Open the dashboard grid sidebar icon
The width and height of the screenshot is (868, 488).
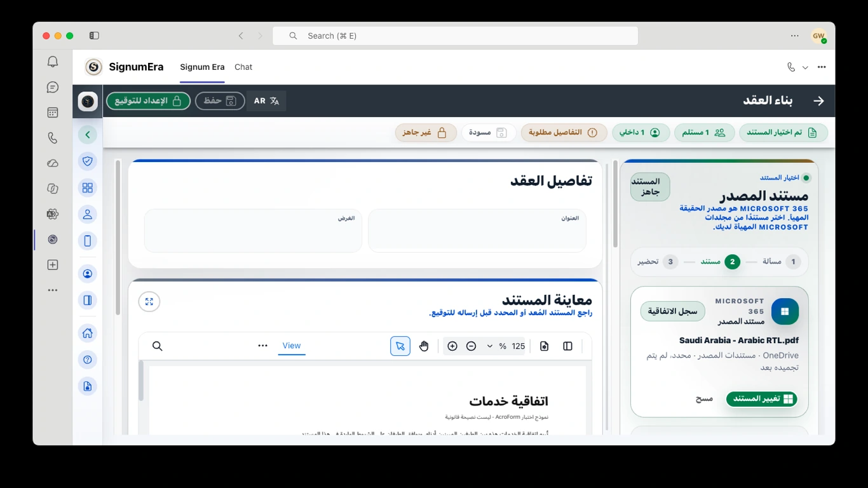[x=88, y=188]
